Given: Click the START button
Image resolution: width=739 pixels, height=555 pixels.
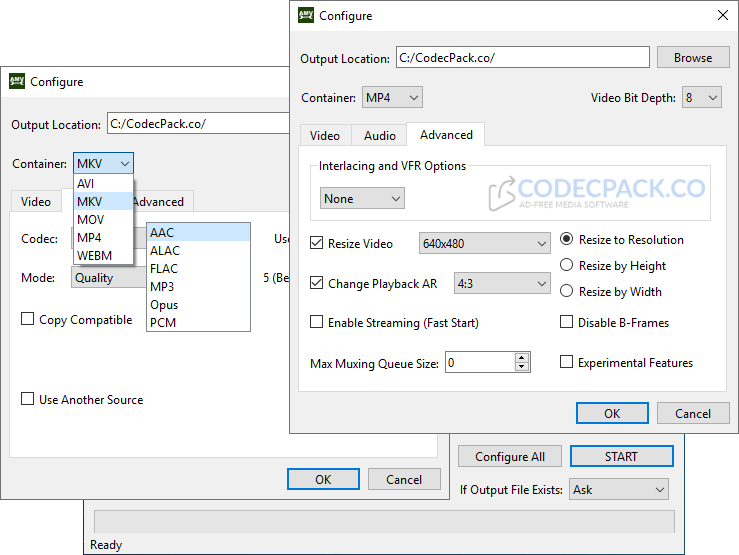Looking at the screenshot, I should tap(622, 456).
